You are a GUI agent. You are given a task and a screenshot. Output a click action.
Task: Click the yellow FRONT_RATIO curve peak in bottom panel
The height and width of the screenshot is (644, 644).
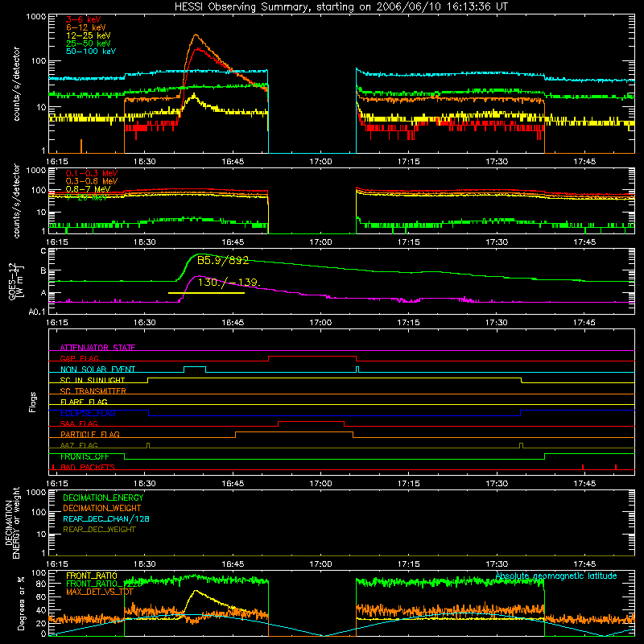pyautogui.click(x=196, y=591)
